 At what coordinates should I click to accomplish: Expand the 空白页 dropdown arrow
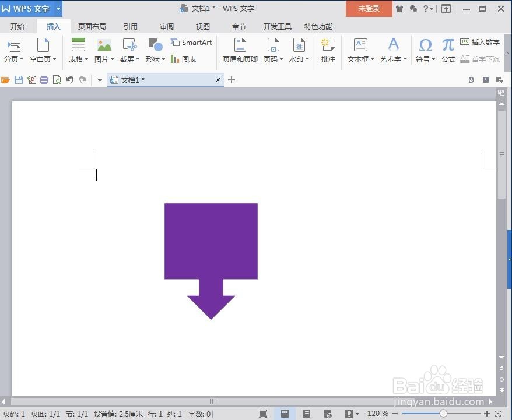click(x=55, y=59)
